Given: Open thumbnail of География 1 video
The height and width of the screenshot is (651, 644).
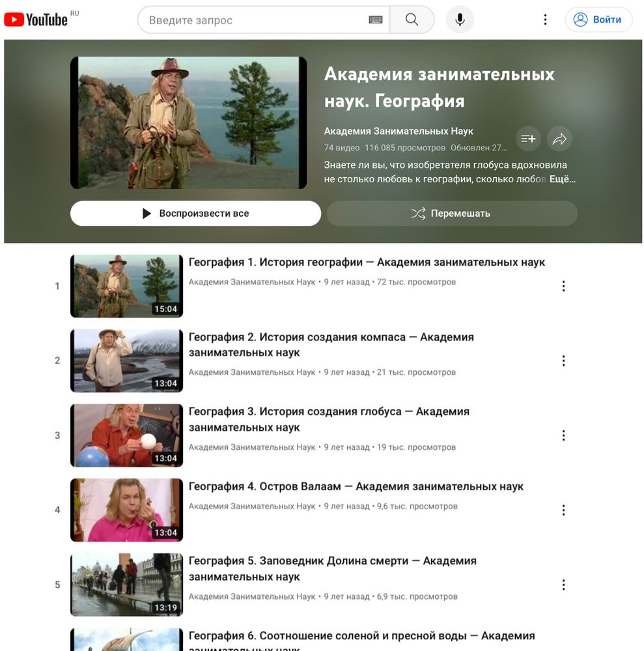Looking at the screenshot, I should click(x=126, y=286).
